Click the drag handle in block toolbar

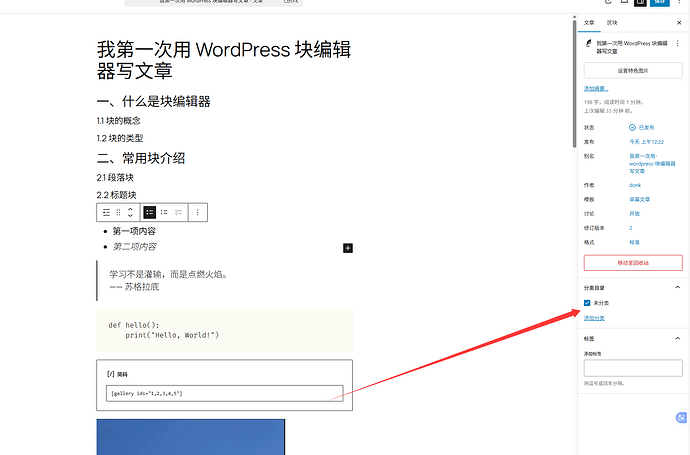pos(118,213)
